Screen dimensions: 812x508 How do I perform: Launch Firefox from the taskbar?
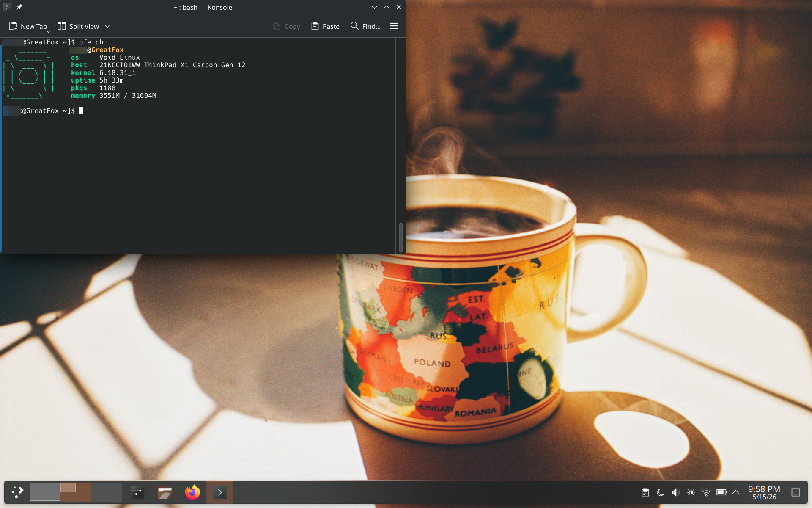pyautogui.click(x=192, y=492)
